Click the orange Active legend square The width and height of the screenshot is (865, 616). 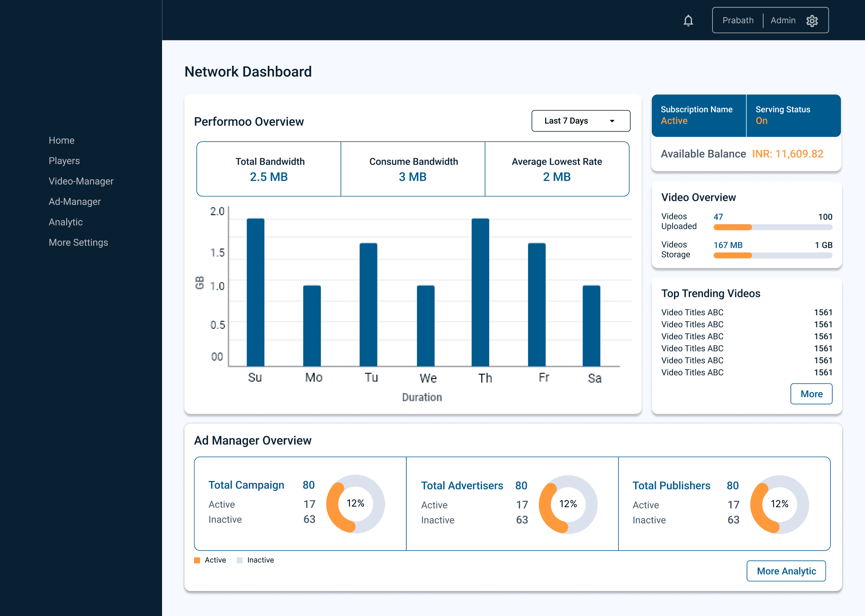pos(197,560)
